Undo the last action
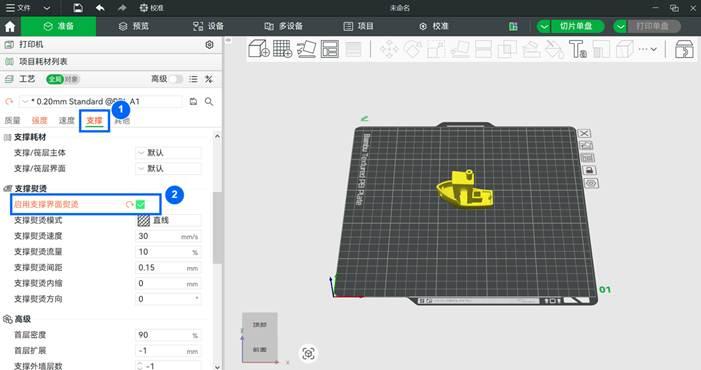The height and width of the screenshot is (370, 701). click(100, 8)
